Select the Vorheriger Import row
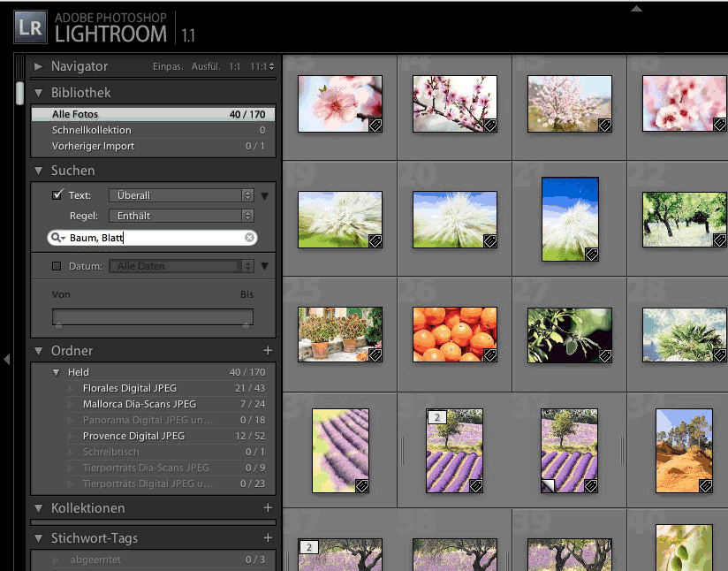728x571 pixels. pos(153,146)
